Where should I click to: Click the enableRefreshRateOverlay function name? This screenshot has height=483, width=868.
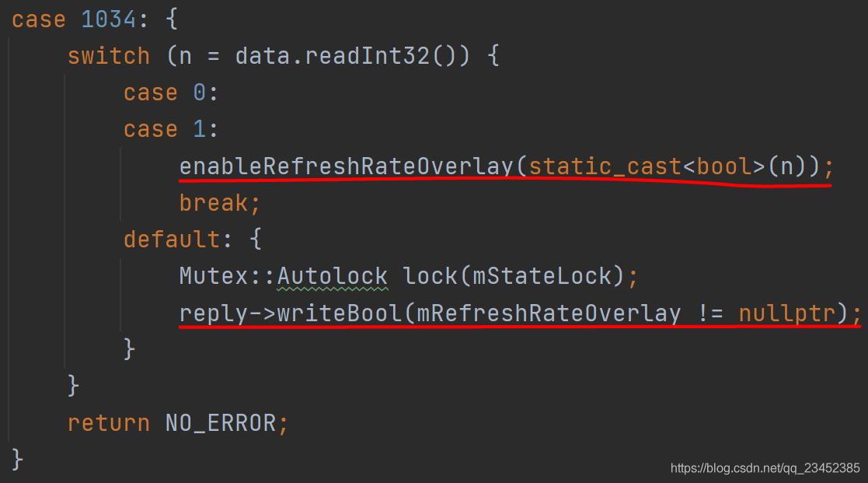(347, 166)
